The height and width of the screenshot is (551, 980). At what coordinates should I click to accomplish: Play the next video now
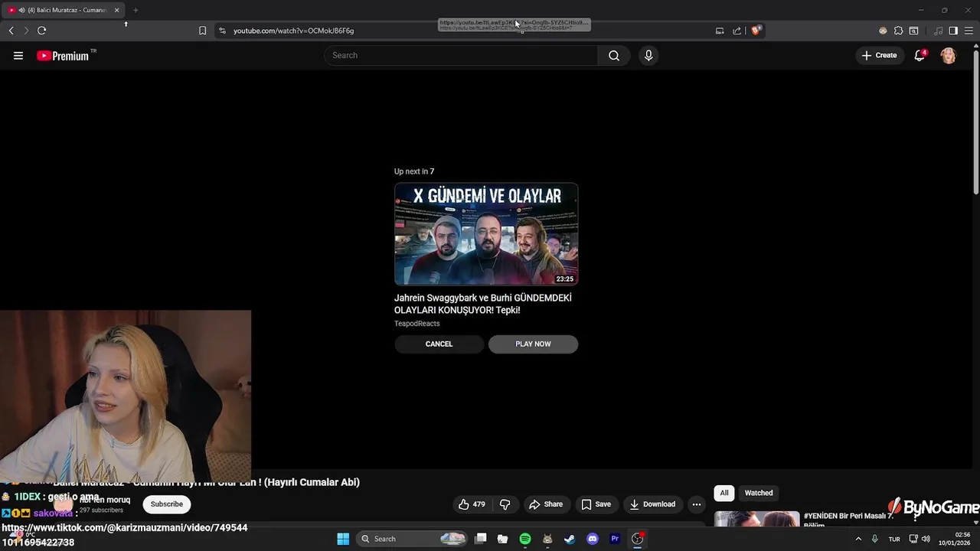tap(533, 344)
